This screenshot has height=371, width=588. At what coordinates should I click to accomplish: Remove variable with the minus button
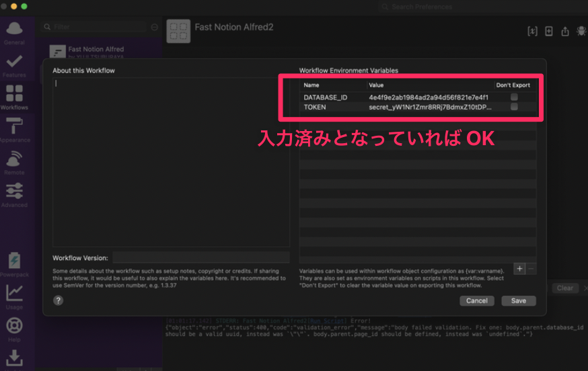[531, 269]
